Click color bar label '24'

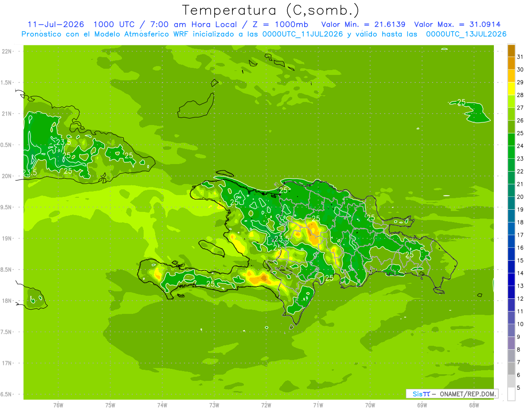pos(520,146)
